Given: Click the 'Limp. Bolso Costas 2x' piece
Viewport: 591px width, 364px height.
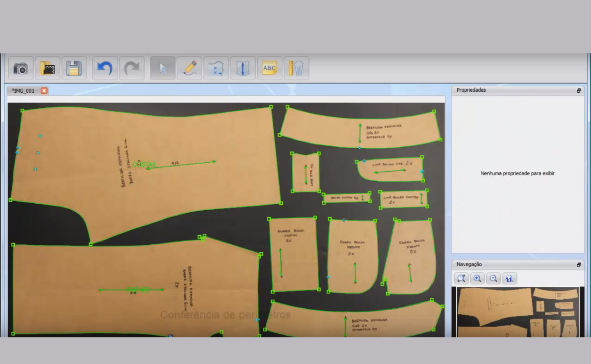Looking at the screenshot, I should pos(403,199).
